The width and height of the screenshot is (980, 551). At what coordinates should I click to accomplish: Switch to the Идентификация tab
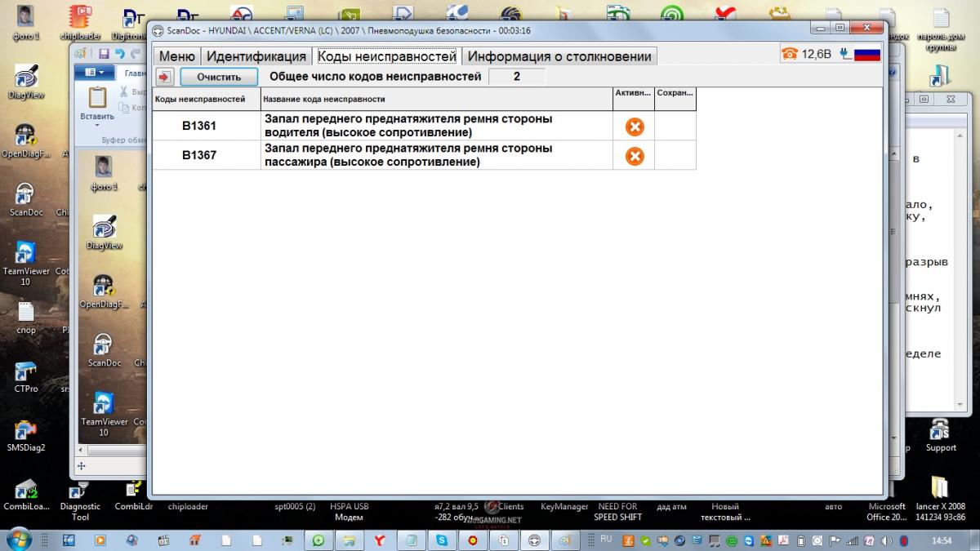pos(256,56)
